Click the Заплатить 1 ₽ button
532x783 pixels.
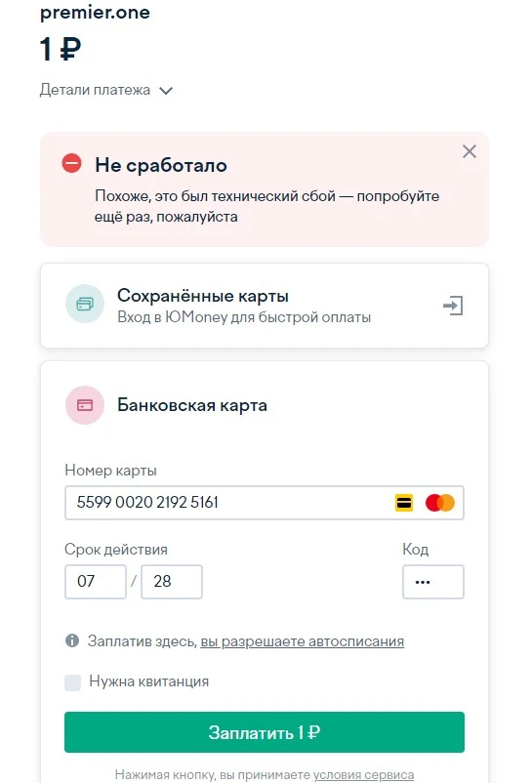click(264, 732)
